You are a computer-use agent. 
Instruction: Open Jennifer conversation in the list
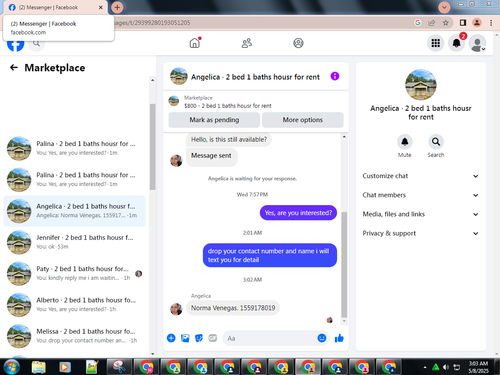[x=75, y=242]
